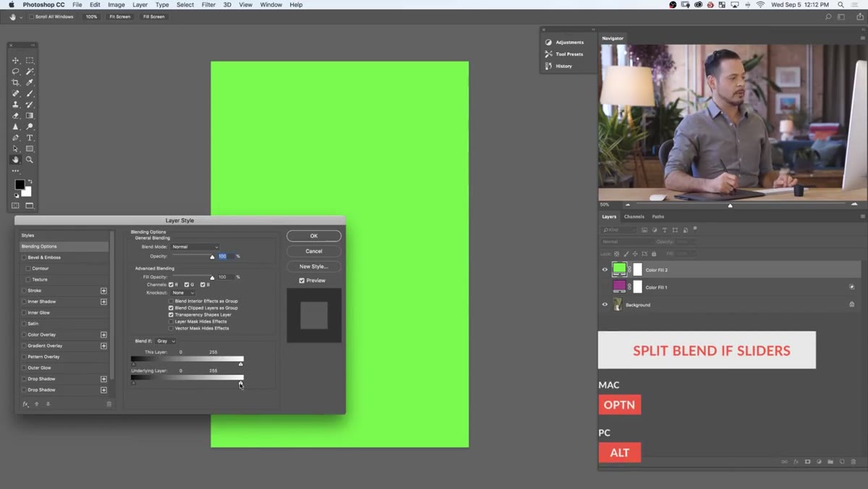This screenshot has width=868, height=489.
Task: Click Cancel in Layer Style dialog
Action: [x=314, y=251]
